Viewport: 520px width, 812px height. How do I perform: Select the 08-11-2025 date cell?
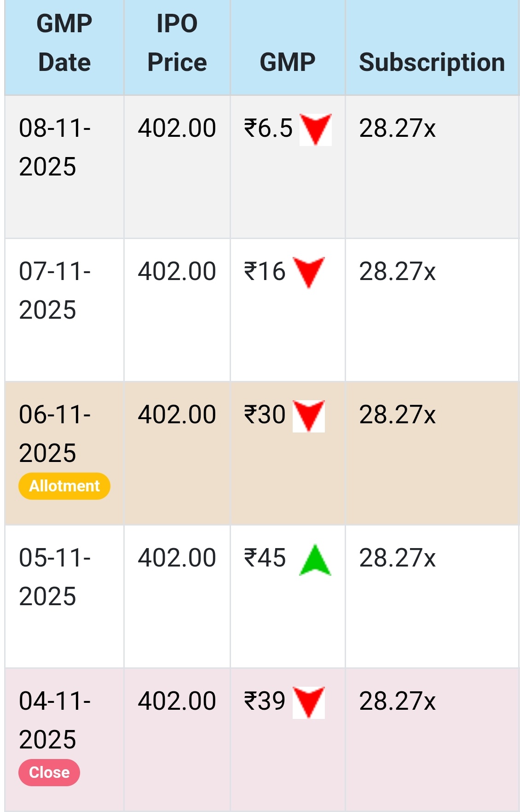pos(55,147)
